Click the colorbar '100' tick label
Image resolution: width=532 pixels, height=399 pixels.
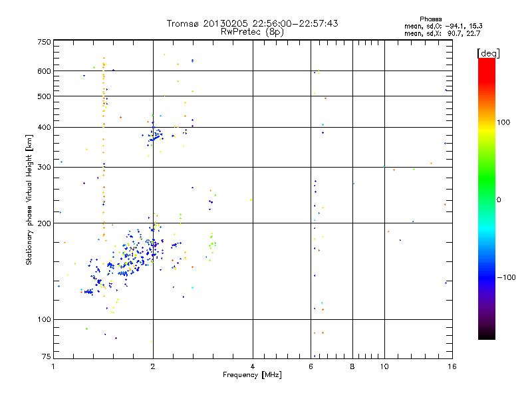pyautogui.click(x=503, y=122)
